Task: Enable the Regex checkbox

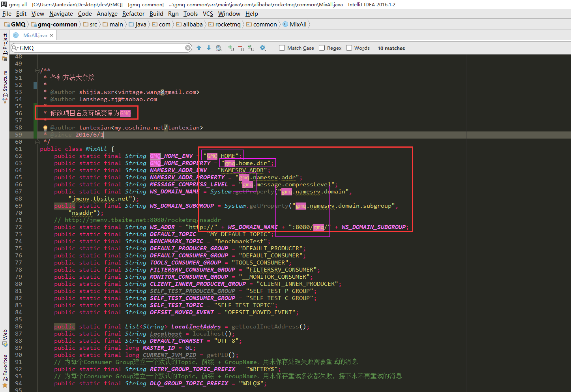Action: 322,48
